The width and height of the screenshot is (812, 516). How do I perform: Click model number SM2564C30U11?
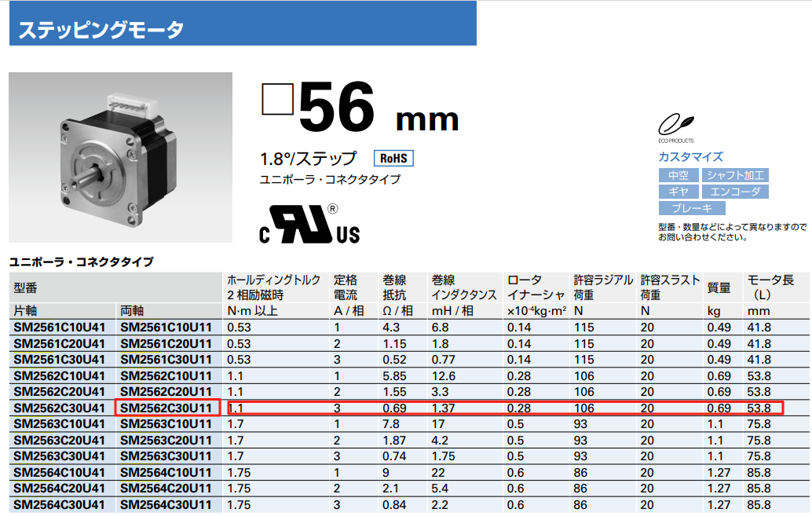tap(166, 505)
